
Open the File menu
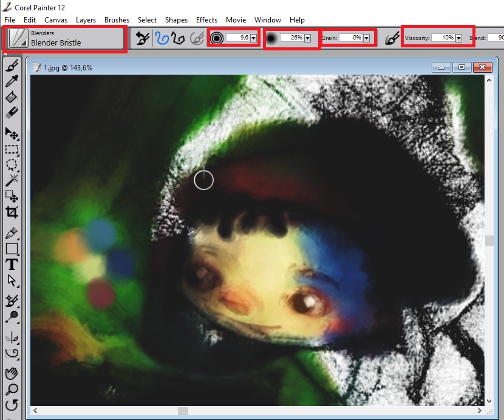pos(10,20)
